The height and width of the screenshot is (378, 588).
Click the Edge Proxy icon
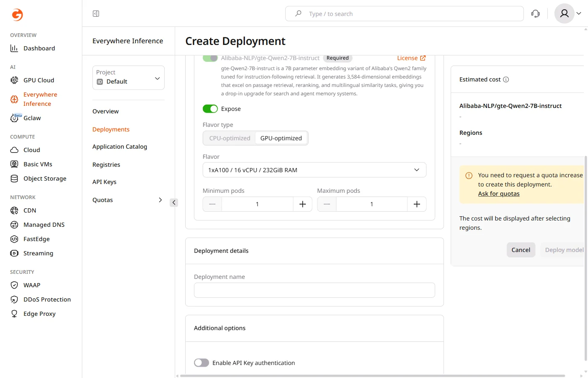14,314
